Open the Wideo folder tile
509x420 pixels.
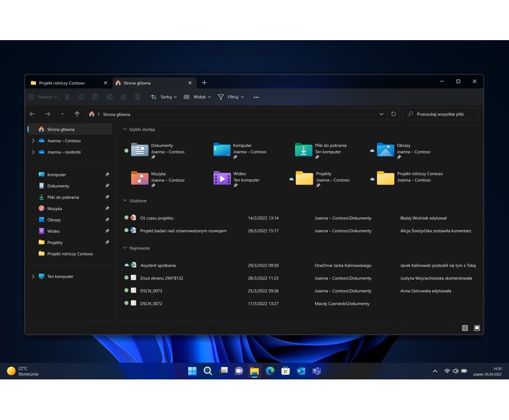[222, 178]
